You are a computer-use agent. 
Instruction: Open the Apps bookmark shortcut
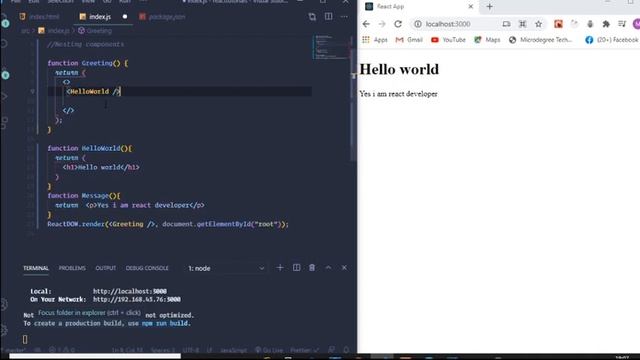point(375,40)
